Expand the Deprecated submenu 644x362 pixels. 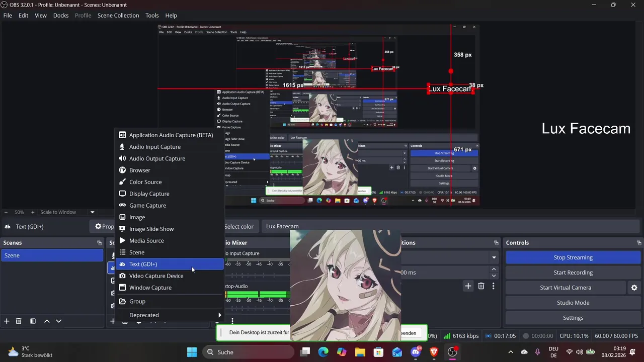(170, 315)
